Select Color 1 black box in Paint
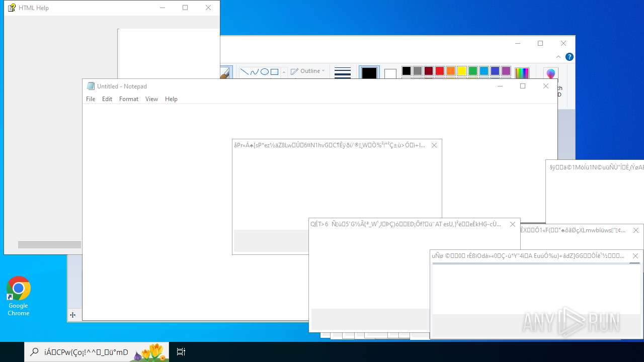Screen dimensions: 644x362 pos(369,73)
